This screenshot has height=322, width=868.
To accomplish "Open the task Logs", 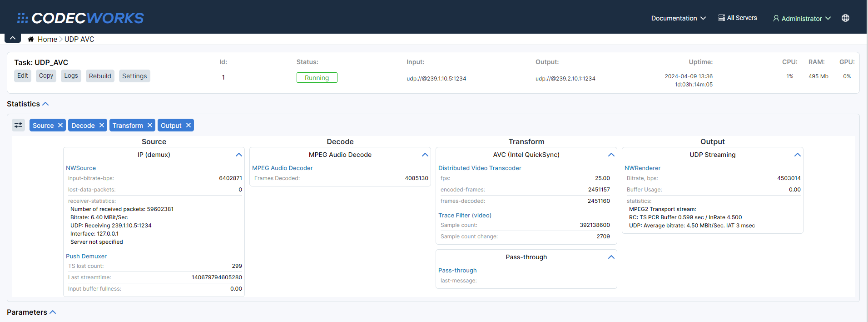I will point(71,76).
